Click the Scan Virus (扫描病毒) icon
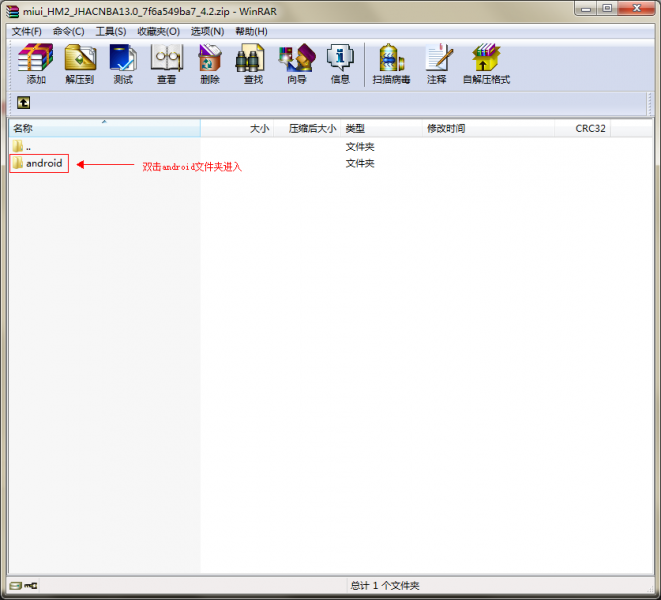 point(391,63)
